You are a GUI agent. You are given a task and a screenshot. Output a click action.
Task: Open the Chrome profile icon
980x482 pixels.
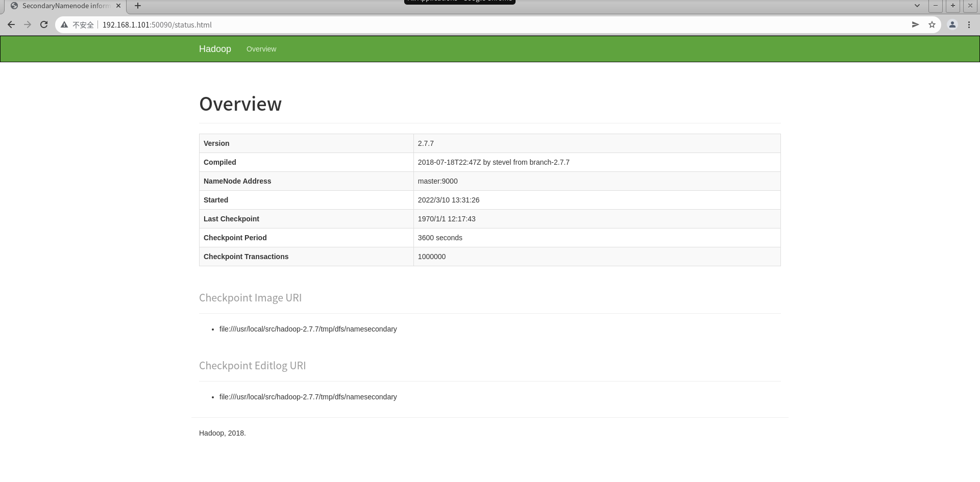pos(952,24)
